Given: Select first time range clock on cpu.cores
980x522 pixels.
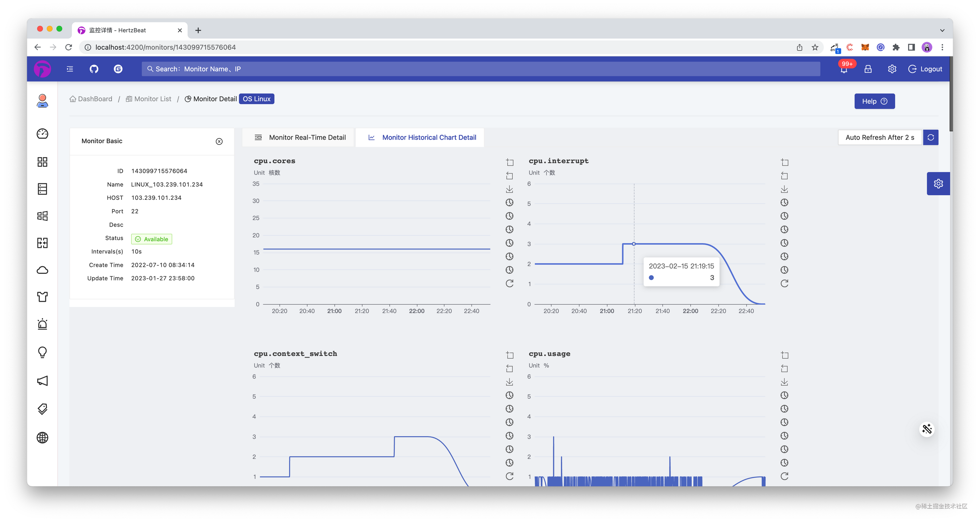Looking at the screenshot, I should (509, 202).
